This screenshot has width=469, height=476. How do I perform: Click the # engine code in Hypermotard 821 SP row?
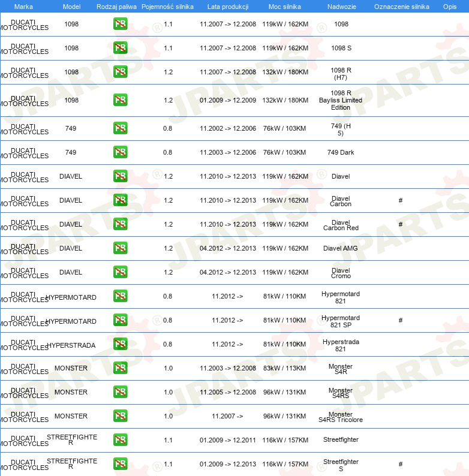click(401, 320)
